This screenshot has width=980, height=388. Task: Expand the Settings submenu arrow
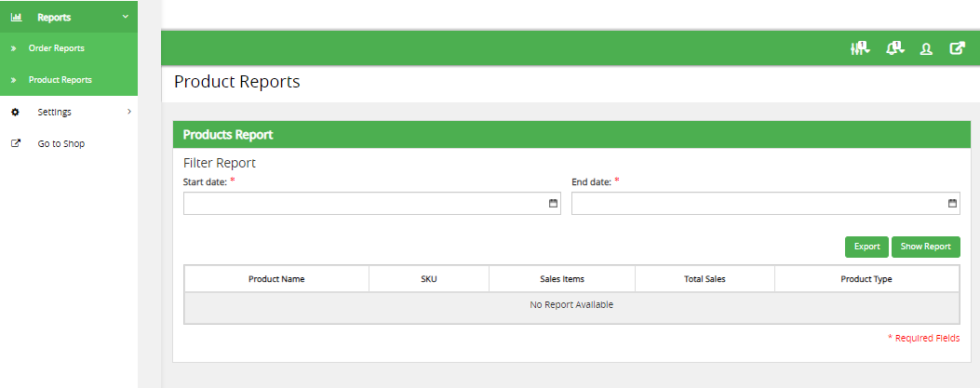(x=128, y=112)
